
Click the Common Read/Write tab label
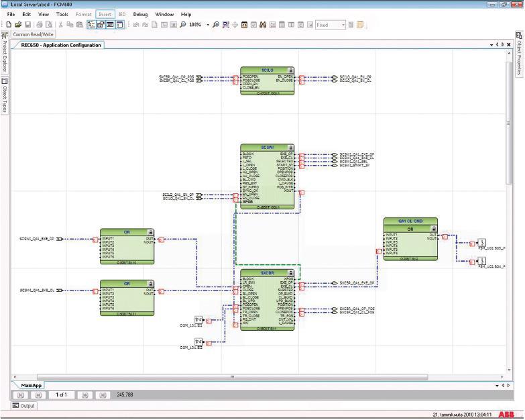coord(33,34)
